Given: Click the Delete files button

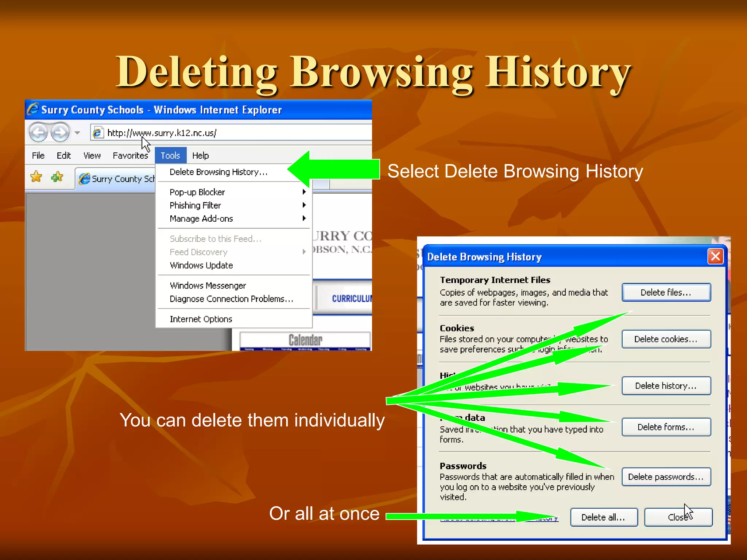Looking at the screenshot, I should [666, 292].
